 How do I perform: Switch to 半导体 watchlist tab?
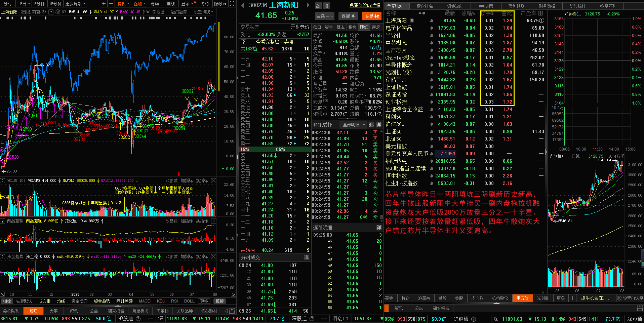522,298
